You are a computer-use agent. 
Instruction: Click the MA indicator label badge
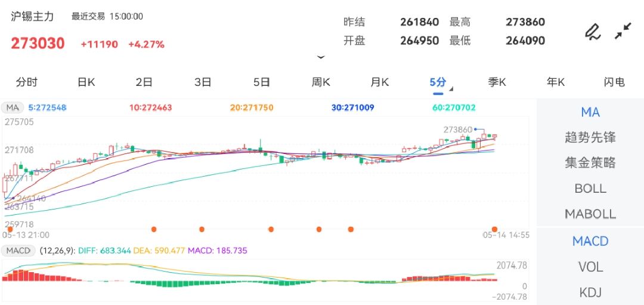13,107
